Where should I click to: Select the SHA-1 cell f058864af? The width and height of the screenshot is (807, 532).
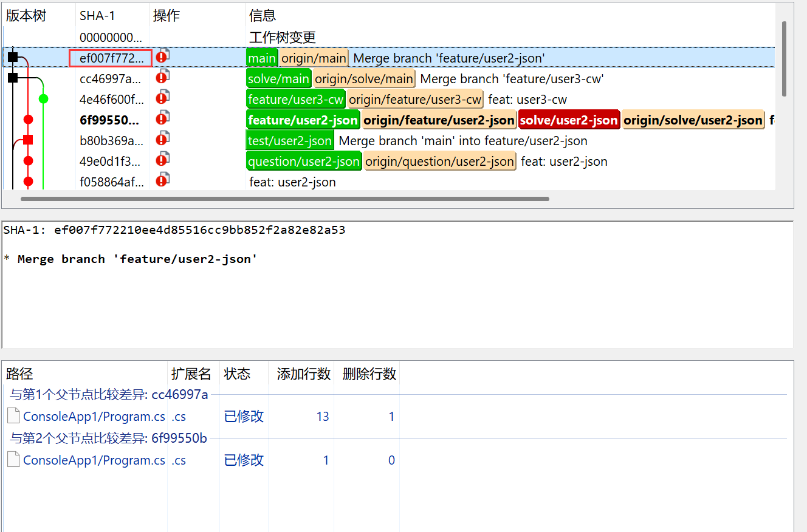pos(112,182)
